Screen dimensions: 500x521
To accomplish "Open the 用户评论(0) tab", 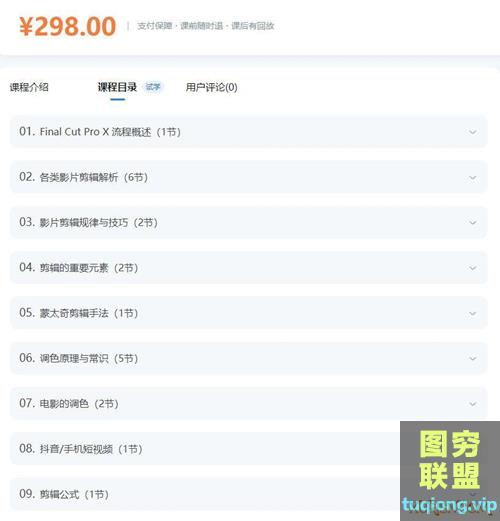I will coord(212,87).
